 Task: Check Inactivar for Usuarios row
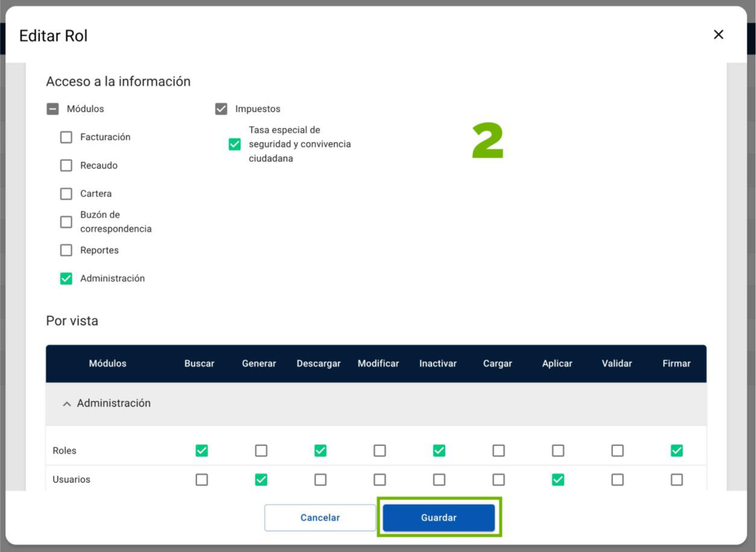[439, 479]
